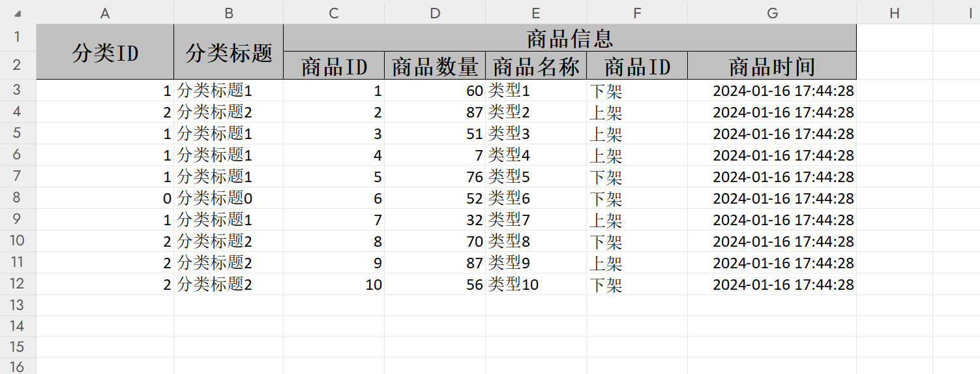Click the quantity cell showing 70
This screenshot has width=980, height=374.
(x=435, y=241)
